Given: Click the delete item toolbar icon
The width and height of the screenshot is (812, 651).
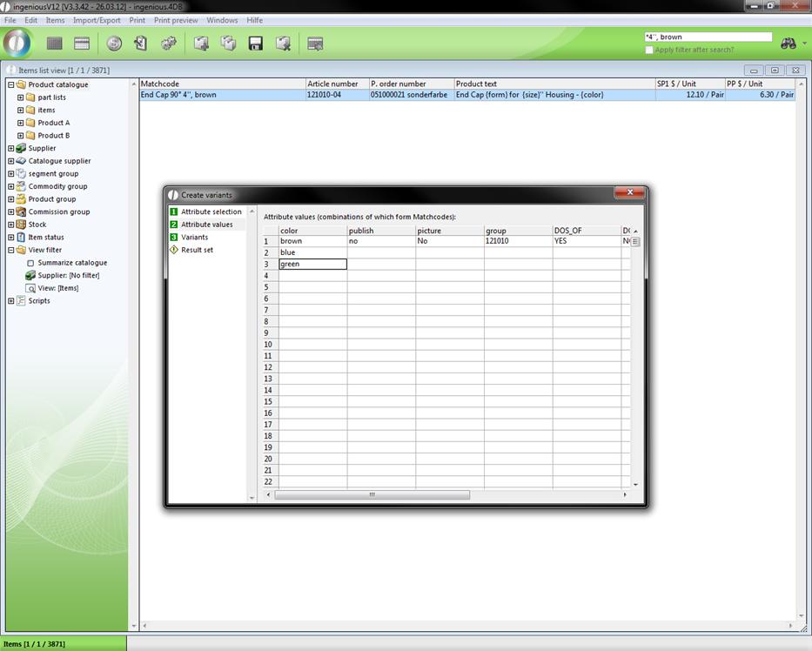Looking at the screenshot, I should [283, 44].
